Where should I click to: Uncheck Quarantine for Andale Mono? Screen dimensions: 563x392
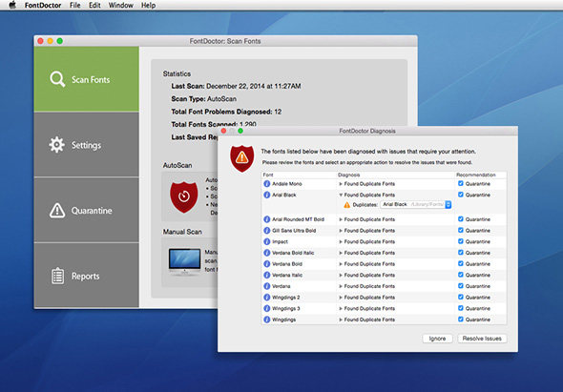[461, 183]
